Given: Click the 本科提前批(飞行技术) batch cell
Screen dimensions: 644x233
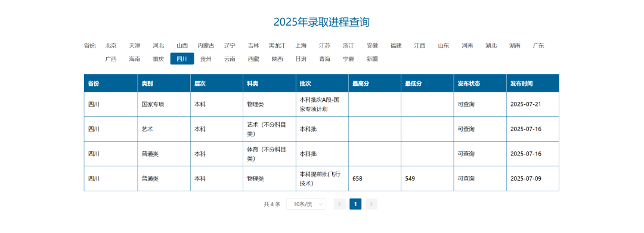Looking at the screenshot, I should (x=322, y=178).
